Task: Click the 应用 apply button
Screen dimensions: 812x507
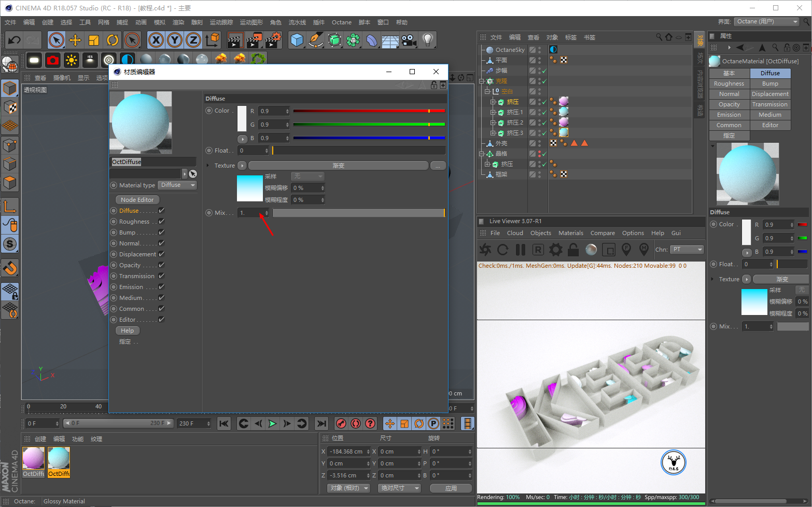Action: pos(451,488)
